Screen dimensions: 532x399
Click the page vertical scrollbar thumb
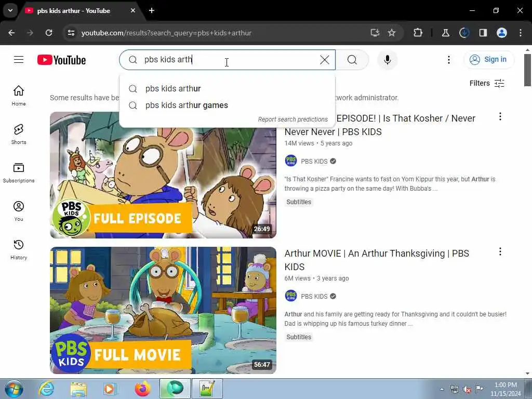tap(527, 70)
